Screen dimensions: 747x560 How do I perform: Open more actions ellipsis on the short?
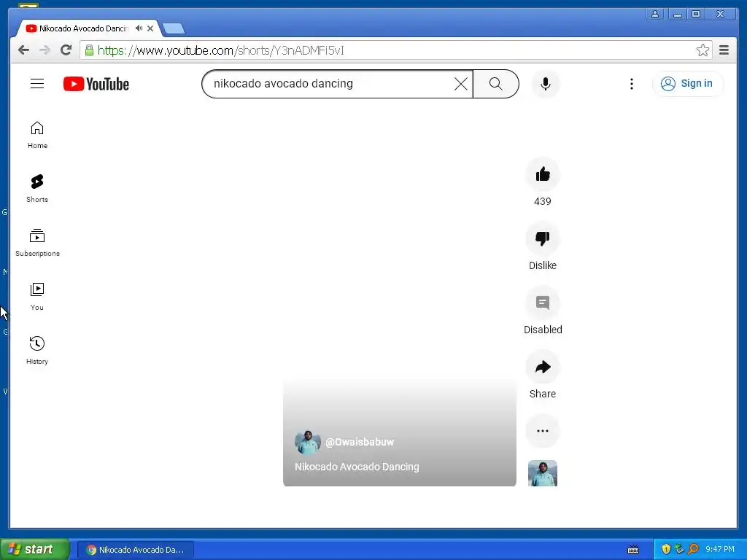click(x=543, y=431)
